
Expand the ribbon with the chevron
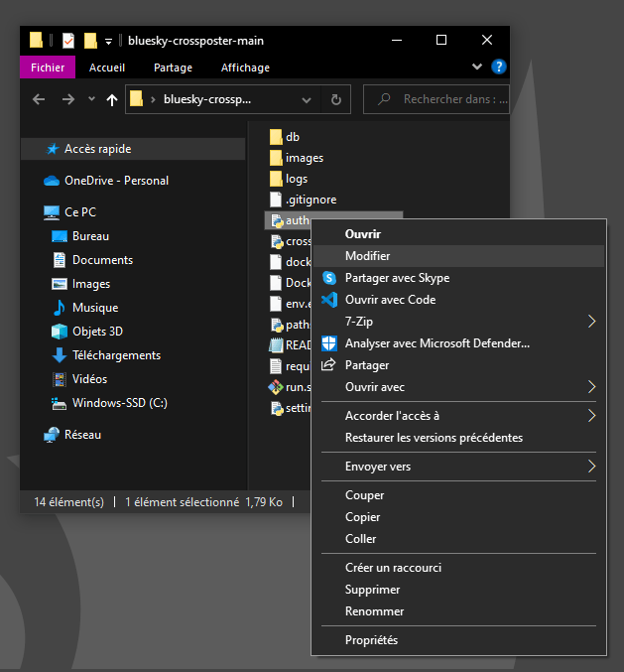click(x=476, y=67)
